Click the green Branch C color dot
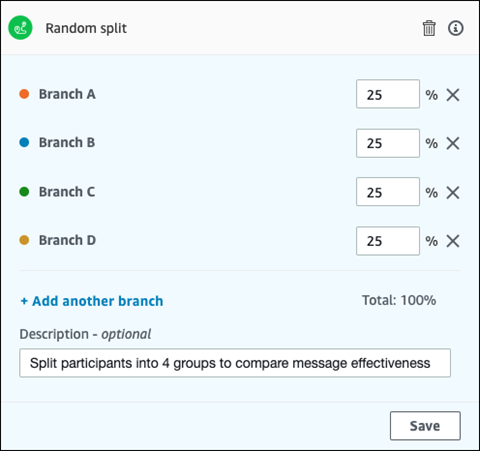This screenshot has width=480, height=451. tap(24, 192)
